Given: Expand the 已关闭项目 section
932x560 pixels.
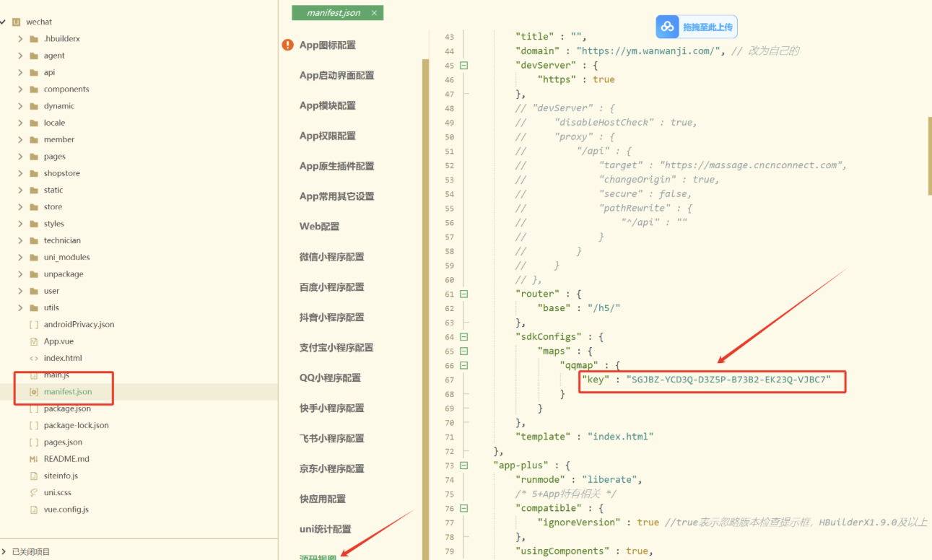Looking at the screenshot, I should tap(4, 551).
